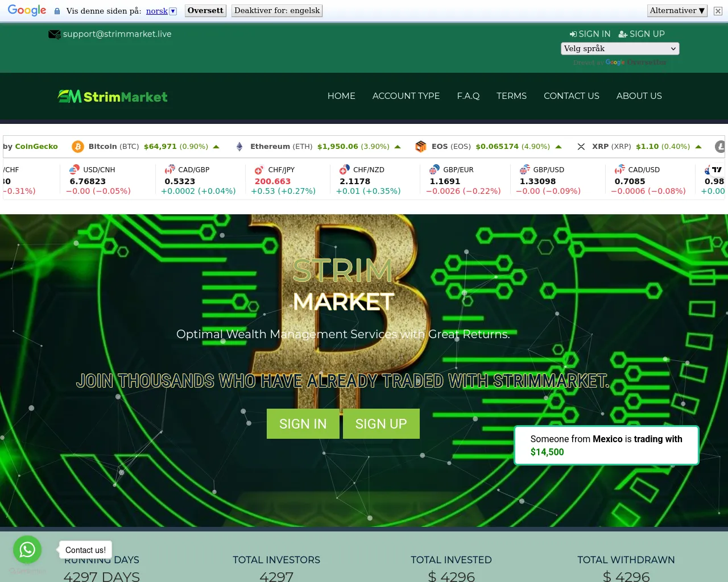
Task: Click the TOTAL WITHDRAWN heading
Action: pos(626,560)
